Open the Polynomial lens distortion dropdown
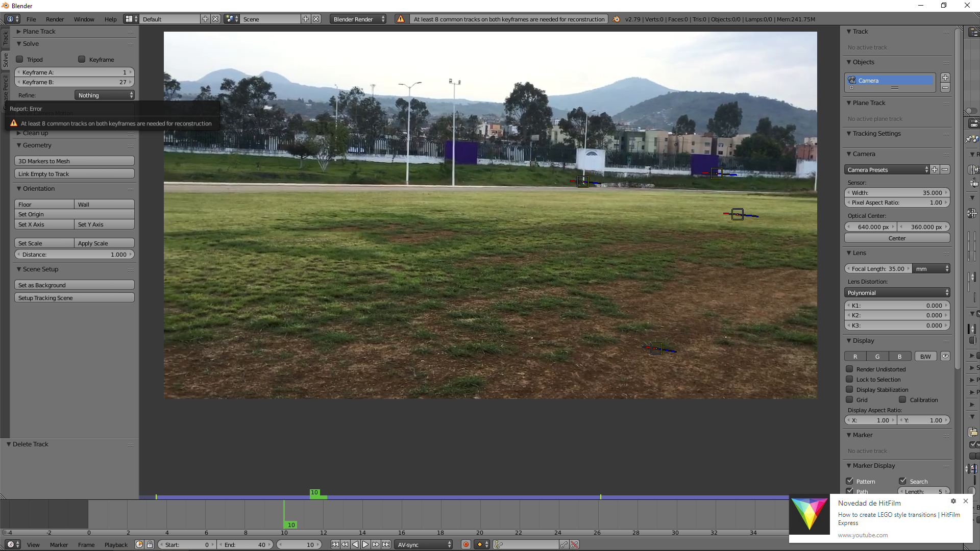The height and width of the screenshot is (551, 980). click(897, 293)
